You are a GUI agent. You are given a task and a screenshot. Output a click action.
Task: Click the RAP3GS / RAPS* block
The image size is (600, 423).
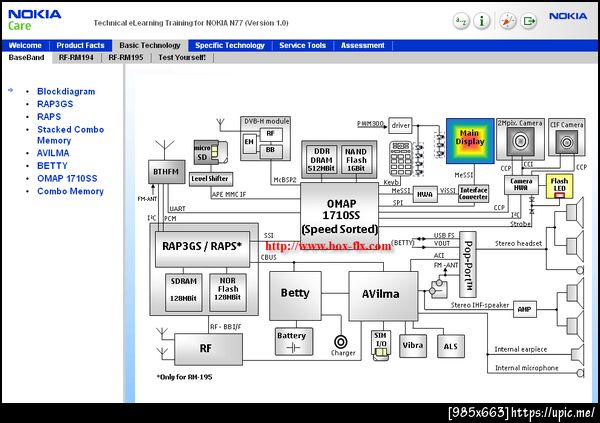pyautogui.click(x=202, y=249)
